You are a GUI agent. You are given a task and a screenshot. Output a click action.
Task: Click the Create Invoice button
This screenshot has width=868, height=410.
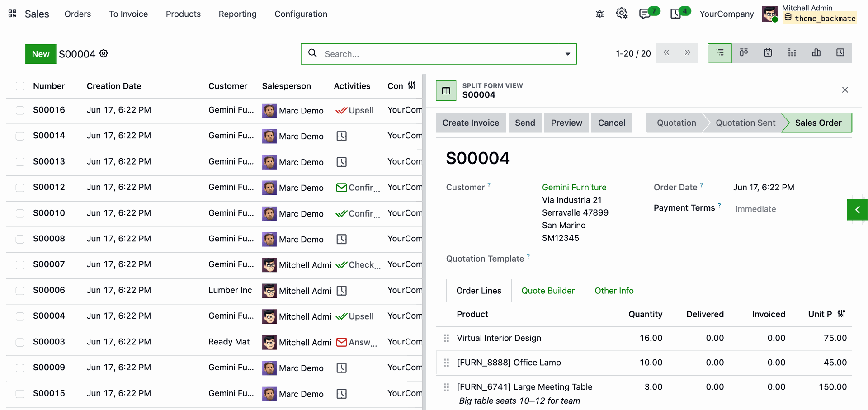click(471, 123)
